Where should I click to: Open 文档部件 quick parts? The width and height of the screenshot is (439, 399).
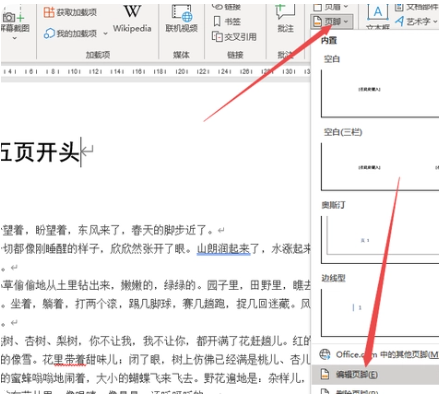(x=416, y=7)
